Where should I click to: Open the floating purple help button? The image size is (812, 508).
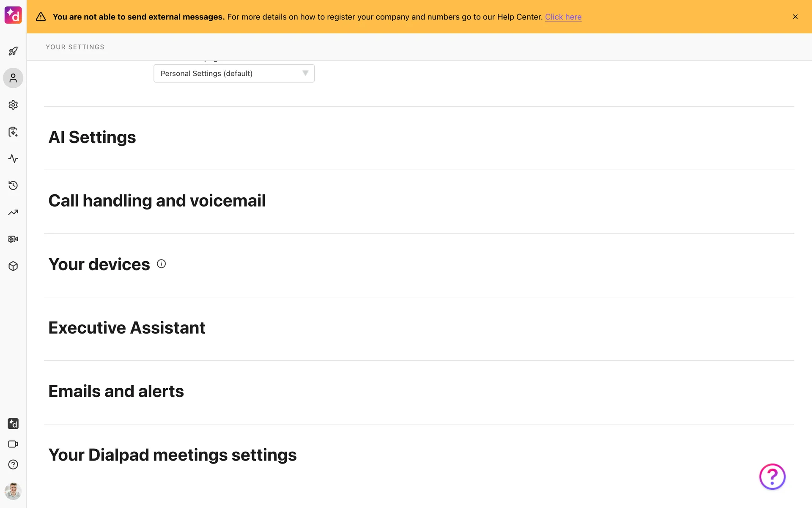(x=772, y=477)
